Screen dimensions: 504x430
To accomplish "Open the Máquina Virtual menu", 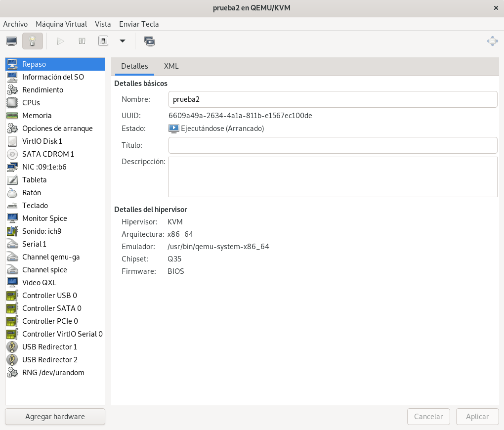I will (x=61, y=24).
